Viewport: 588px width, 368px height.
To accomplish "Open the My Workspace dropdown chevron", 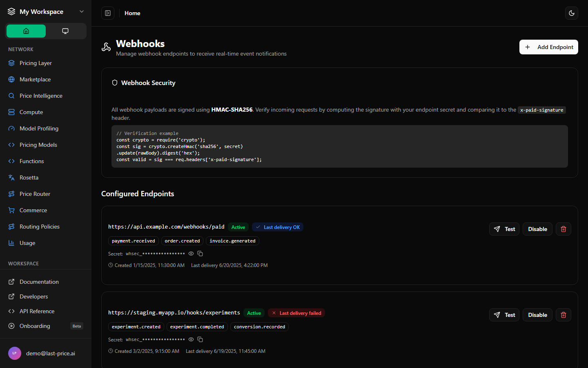I will [82, 11].
